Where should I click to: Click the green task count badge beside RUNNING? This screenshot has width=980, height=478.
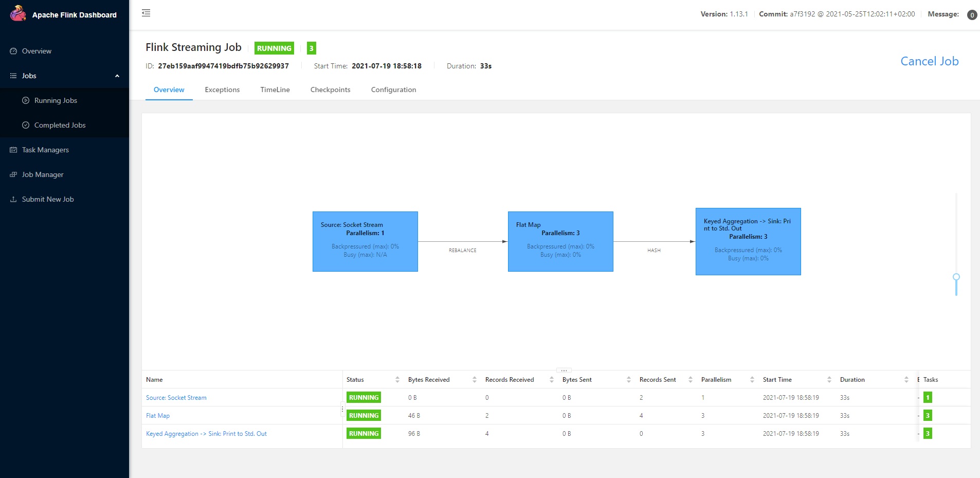(312, 48)
